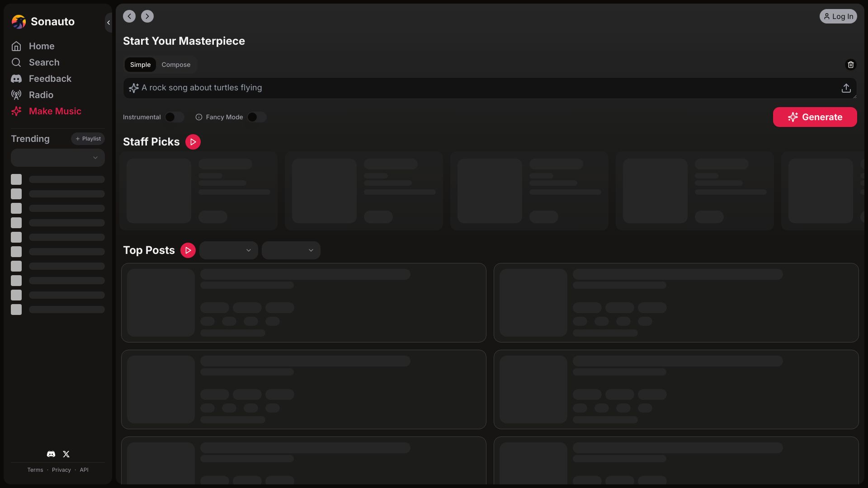
Task: Click the Feedback Discord icon
Action: [16, 79]
